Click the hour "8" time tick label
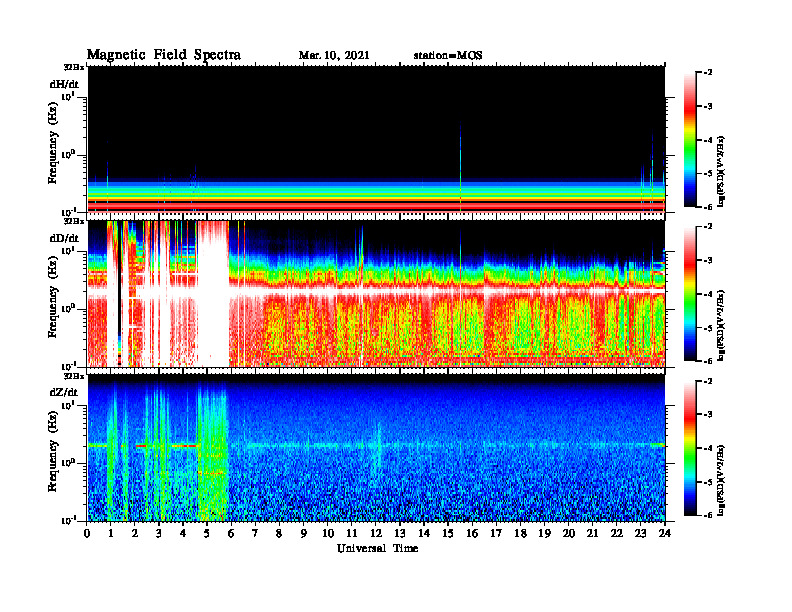The image size is (792, 612). point(279,533)
